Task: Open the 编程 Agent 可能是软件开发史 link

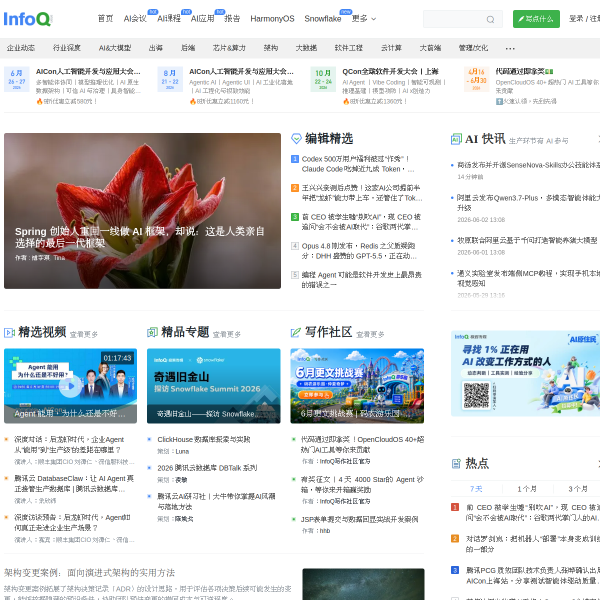Action: pyautogui.click(x=362, y=280)
